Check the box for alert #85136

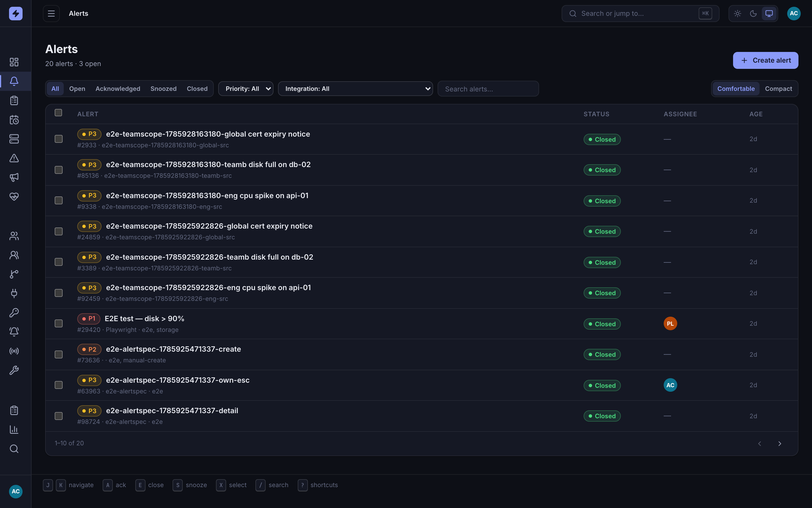59,170
